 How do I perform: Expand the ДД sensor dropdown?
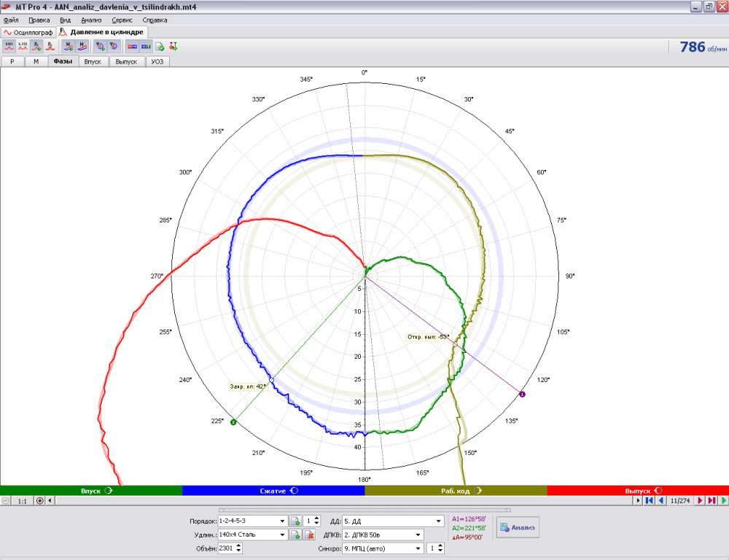439,521
